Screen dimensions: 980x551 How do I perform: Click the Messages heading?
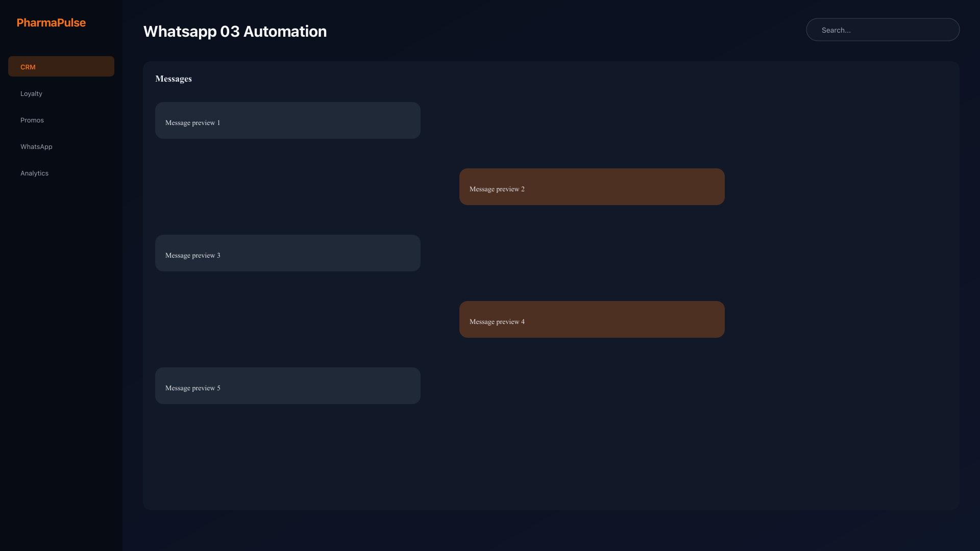point(174,79)
